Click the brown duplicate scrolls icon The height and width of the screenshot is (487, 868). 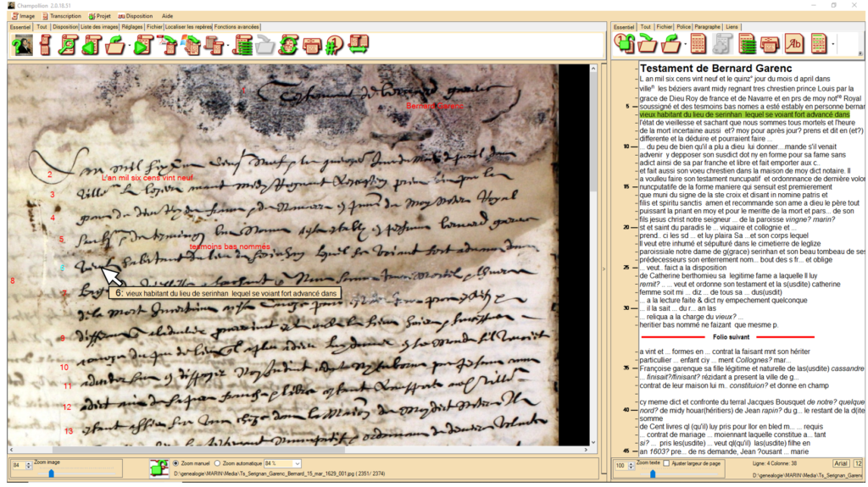click(214, 45)
